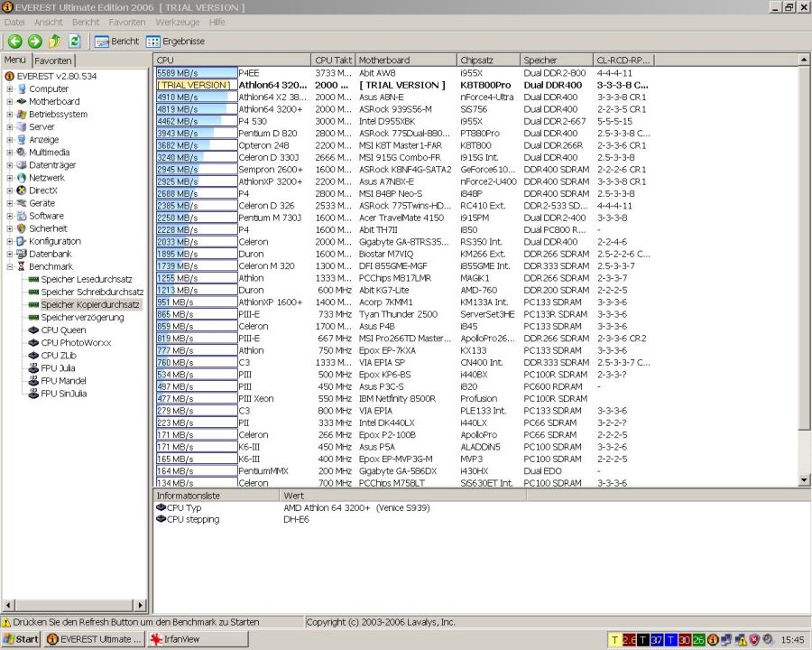The height and width of the screenshot is (650, 812).
Task: Go up one level with the Up arrow icon
Action: click(x=54, y=41)
